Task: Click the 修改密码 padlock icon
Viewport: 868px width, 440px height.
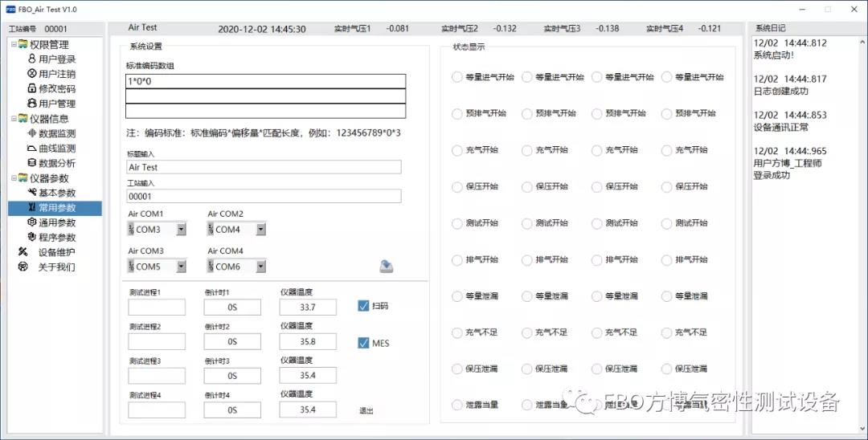Action: [x=32, y=89]
